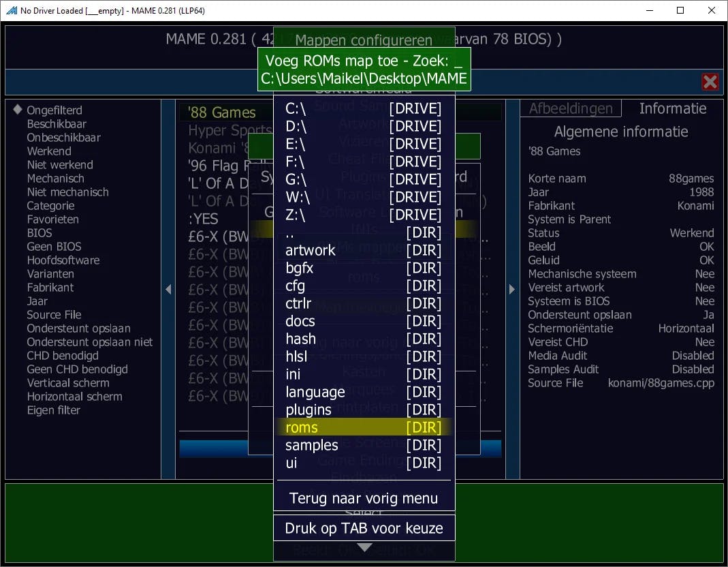
Task: Select the Geen CHD benodigd filter
Action: (x=77, y=369)
